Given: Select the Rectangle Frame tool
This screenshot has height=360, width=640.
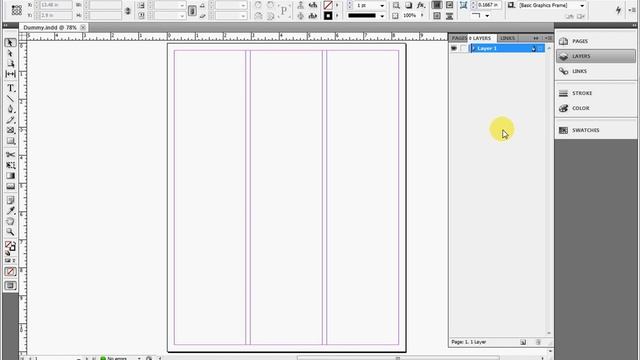Looking at the screenshot, I should click(11, 130).
